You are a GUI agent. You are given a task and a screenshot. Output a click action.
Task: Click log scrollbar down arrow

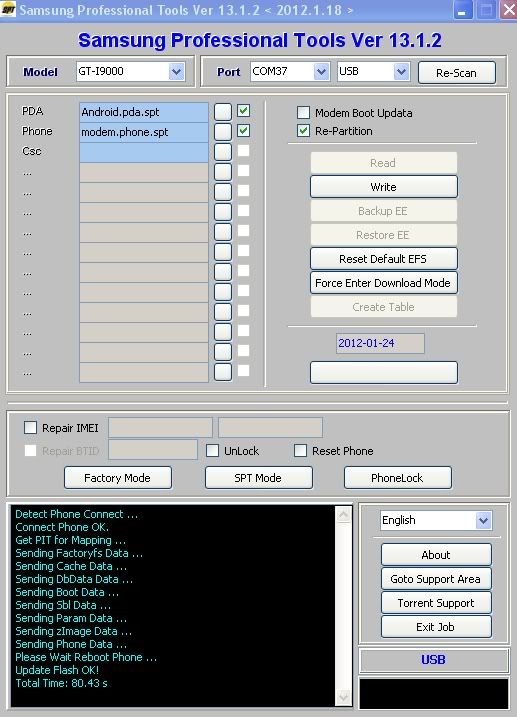click(343, 697)
